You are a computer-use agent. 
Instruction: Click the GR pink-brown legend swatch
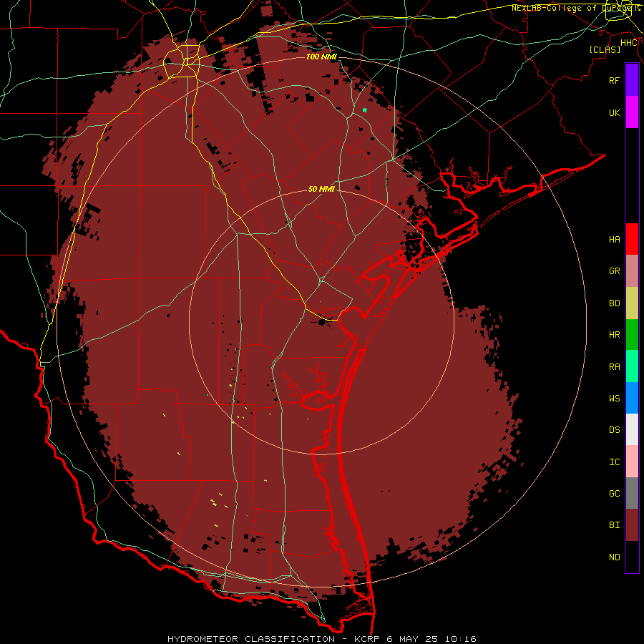point(632,271)
